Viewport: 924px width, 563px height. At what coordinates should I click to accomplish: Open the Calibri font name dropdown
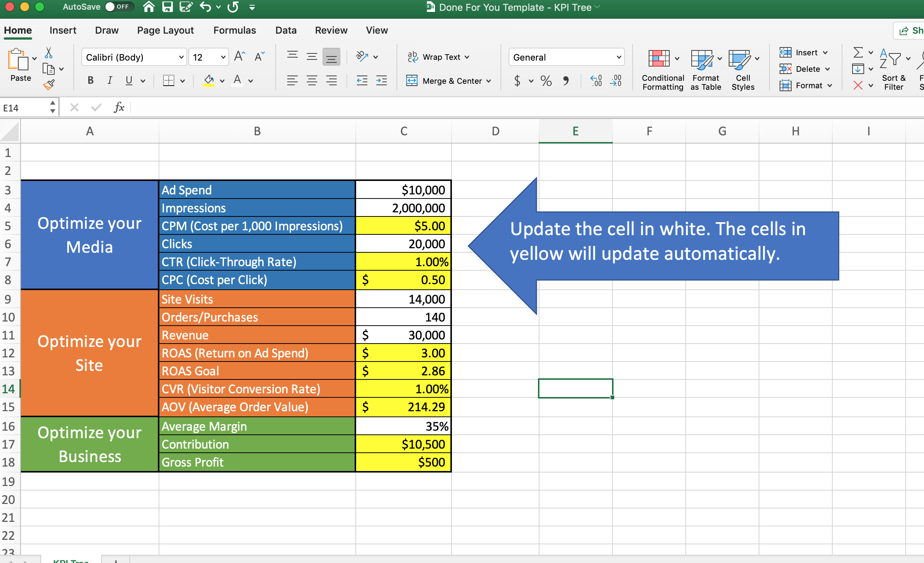(x=181, y=57)
